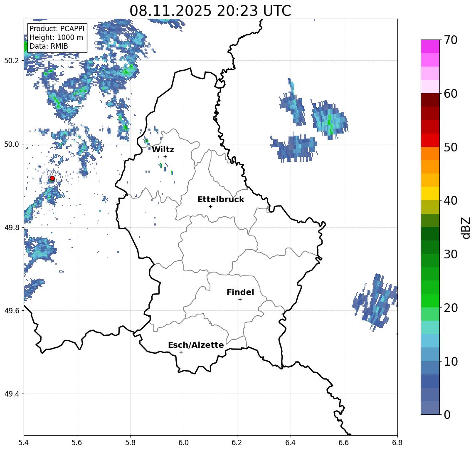476x451 pixels.
Task: Click the dBZ colorbar axis label
Action: [x=466, y=228]
